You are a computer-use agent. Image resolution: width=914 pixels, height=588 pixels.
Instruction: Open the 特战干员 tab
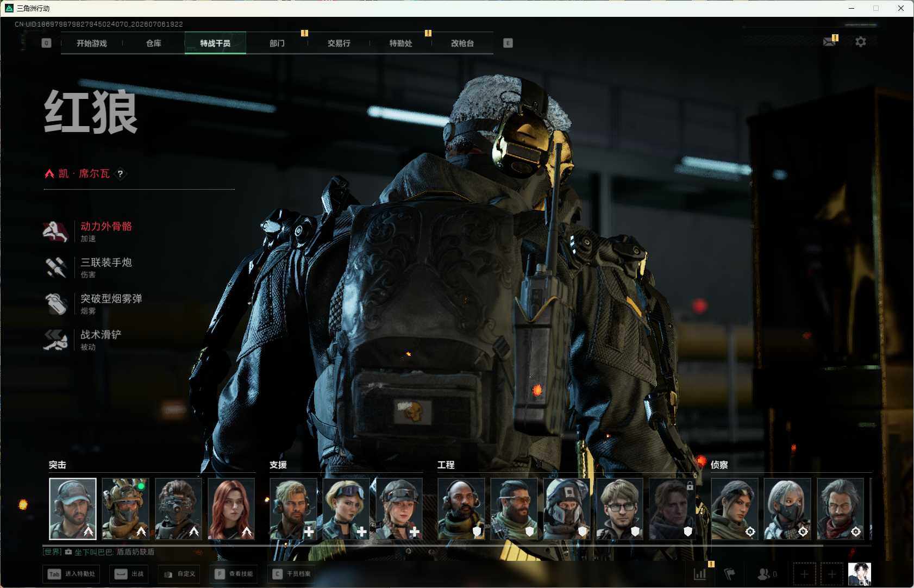click(215, 43)
